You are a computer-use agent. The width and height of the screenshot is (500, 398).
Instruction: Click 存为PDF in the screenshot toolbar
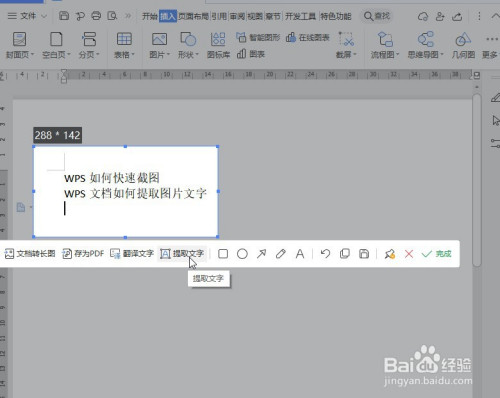(x=83, y=254)
